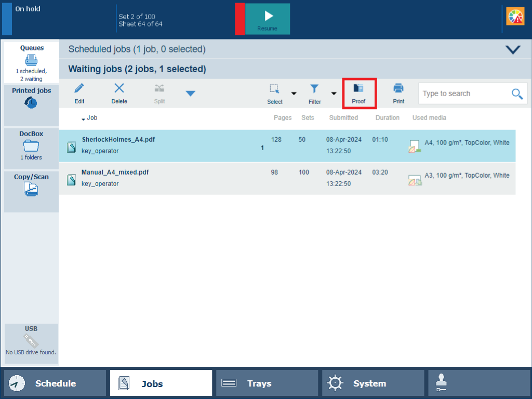Open the System tab
532x399 pixels.
coord(373,383)
